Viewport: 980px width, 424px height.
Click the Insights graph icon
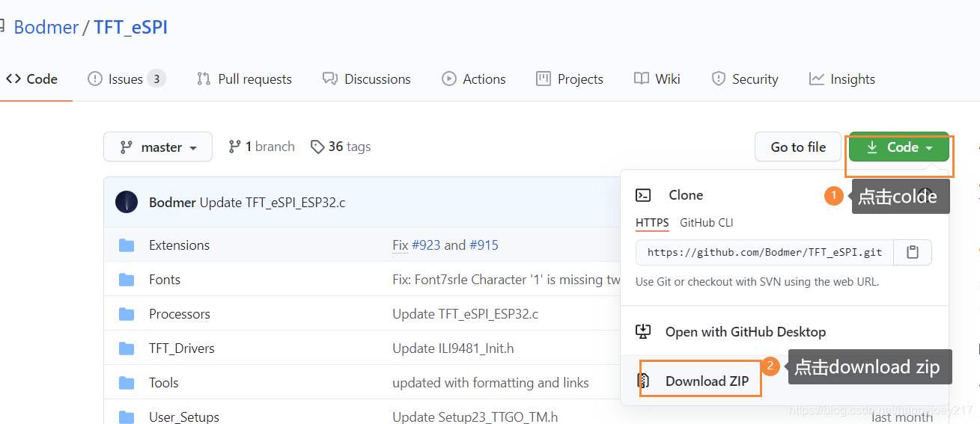point(817,79)
